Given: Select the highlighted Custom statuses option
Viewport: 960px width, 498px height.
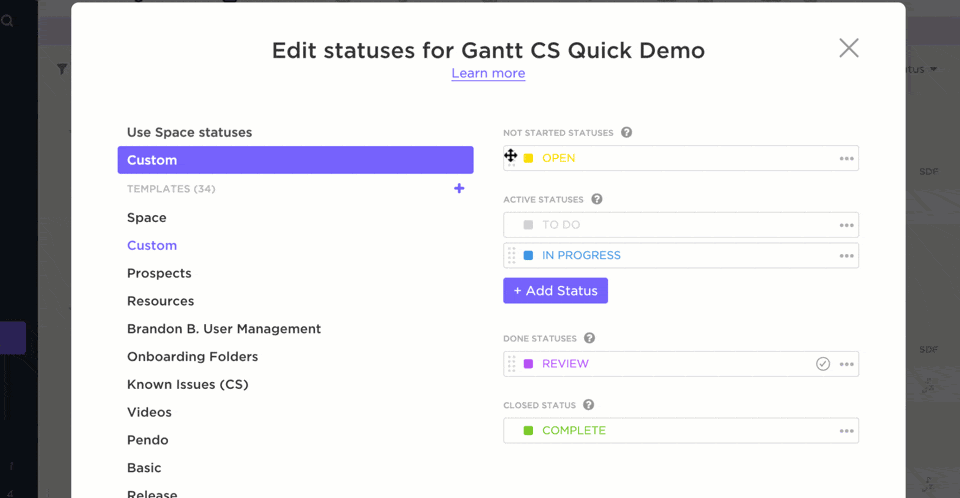Looking at the screenshot, I should tap(295, 160).
